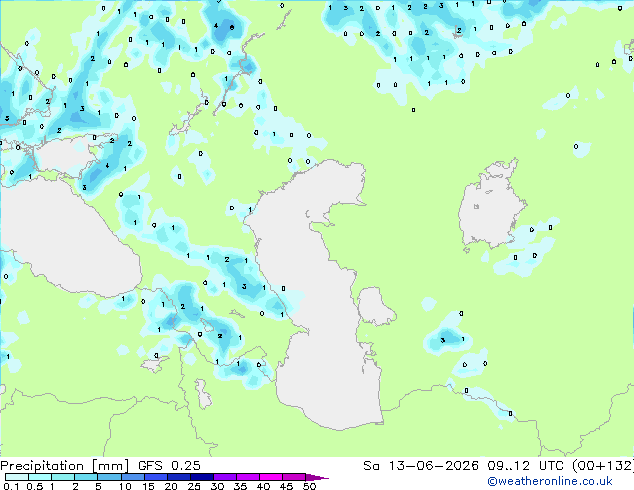Click the '(00+132)' forecast offset text

[x=603, y=466]
